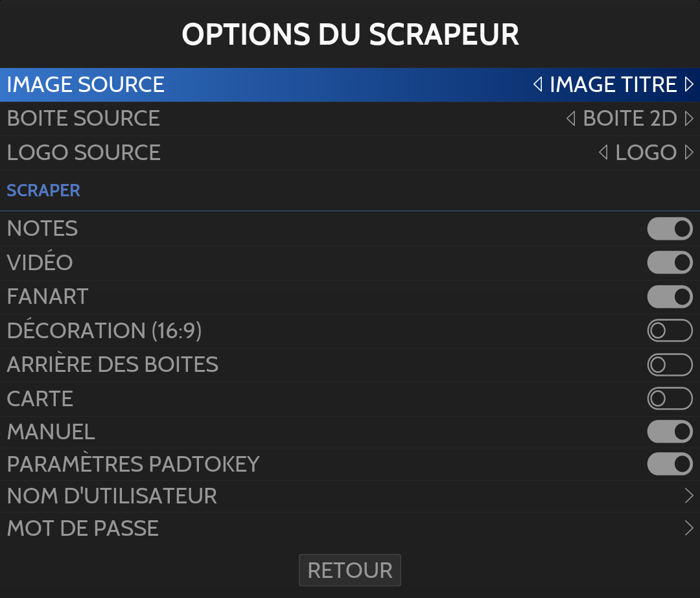Select the Logo Source row label
This screenshot has width=700, height=598.
[84, 153]
